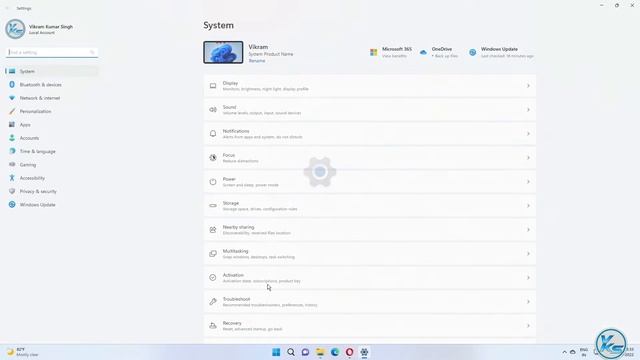Viewport: 640px width, 360px height.
Task: Select the Accessibility icon in sidebar
Action: tap(12, 178)
